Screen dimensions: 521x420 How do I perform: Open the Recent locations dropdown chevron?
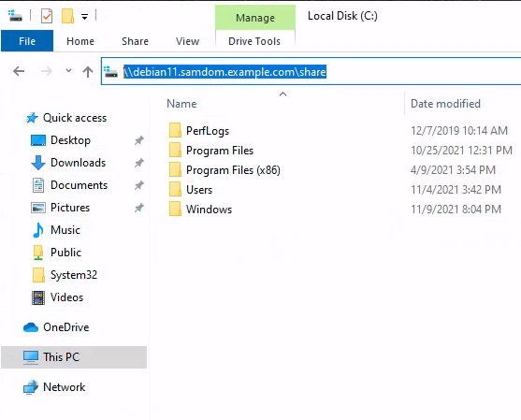[68, 70]
